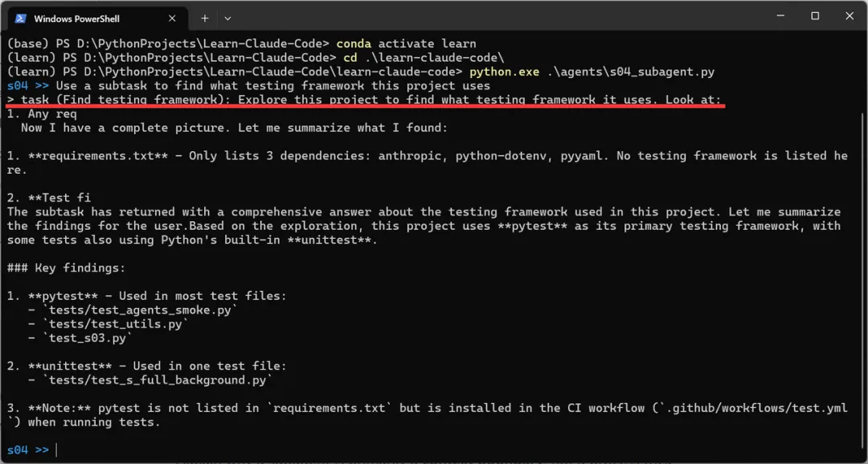The image size is (868, 464).
Task: Click the PowerShell icon on the tab
Action: pyautogui.click(x=20, y=18)
